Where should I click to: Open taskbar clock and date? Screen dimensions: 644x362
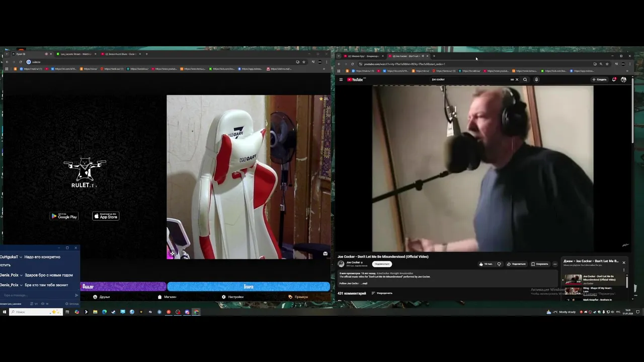[x=627, y=312]
